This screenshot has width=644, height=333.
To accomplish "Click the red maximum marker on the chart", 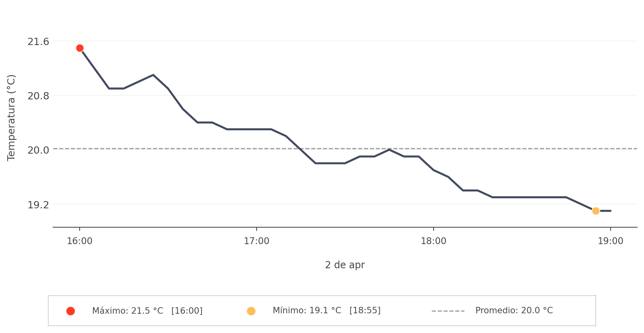I will (x=80, y=48).
